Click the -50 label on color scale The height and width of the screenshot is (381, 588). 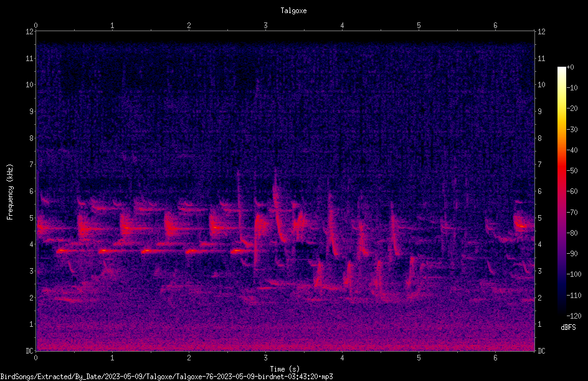click(572, 171)
